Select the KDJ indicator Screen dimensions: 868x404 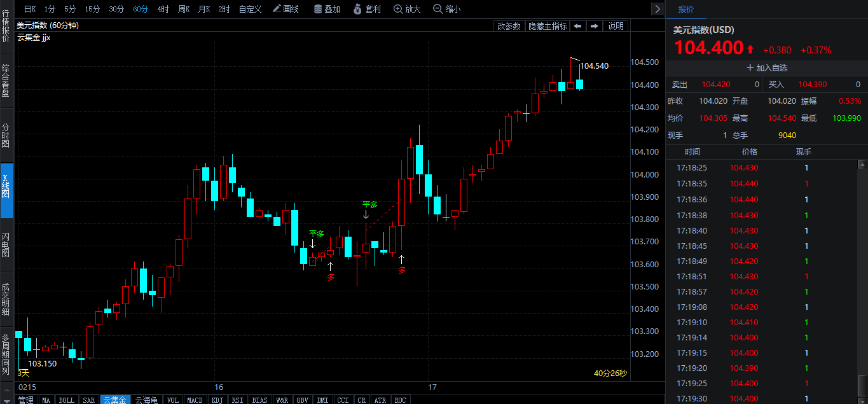(217, 400)
